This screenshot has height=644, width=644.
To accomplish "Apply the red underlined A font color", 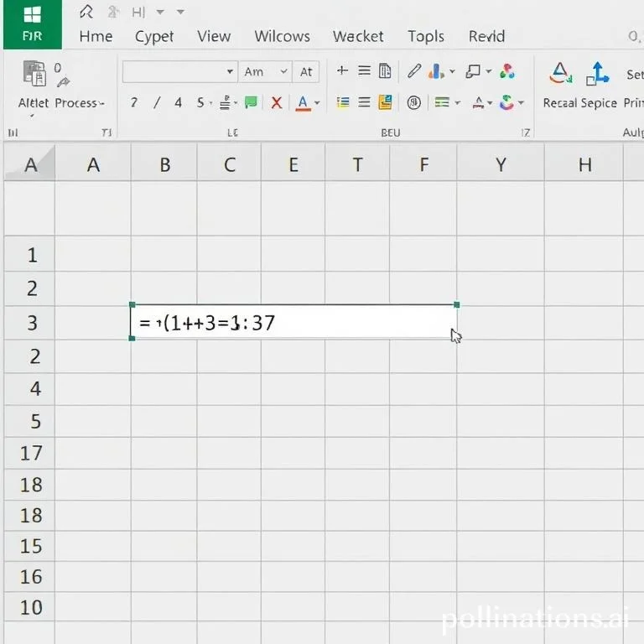I will point(303,103).
